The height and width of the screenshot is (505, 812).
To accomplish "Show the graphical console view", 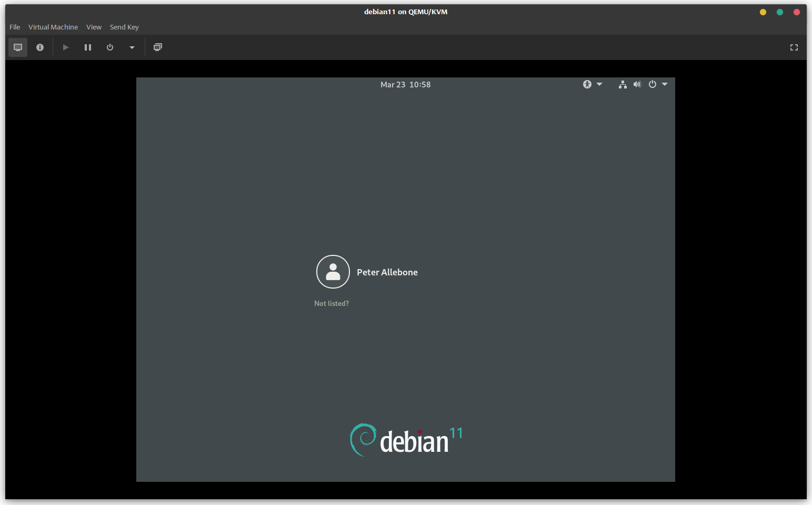I will click(18, 47).
